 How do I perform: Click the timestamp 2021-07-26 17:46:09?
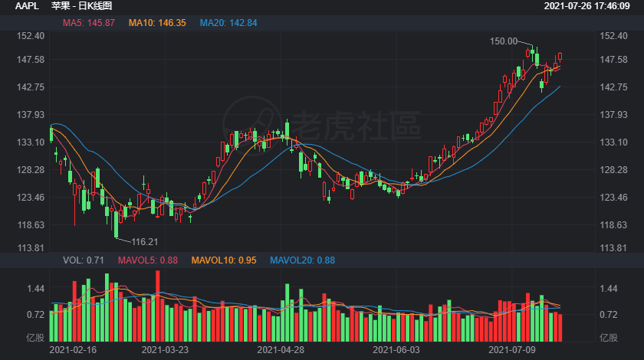(x=587, y=6)
